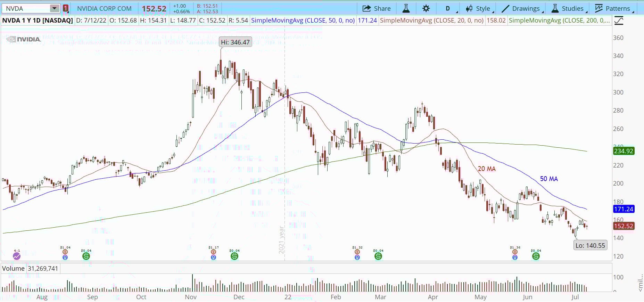The image size is (644, 302).
Task: Click the 20 MA chart annotation
Action: [487, 169]
